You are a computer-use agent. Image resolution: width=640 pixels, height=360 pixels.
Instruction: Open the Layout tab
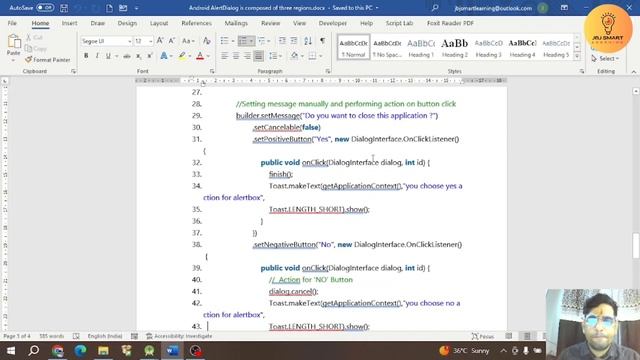point(159,23)
